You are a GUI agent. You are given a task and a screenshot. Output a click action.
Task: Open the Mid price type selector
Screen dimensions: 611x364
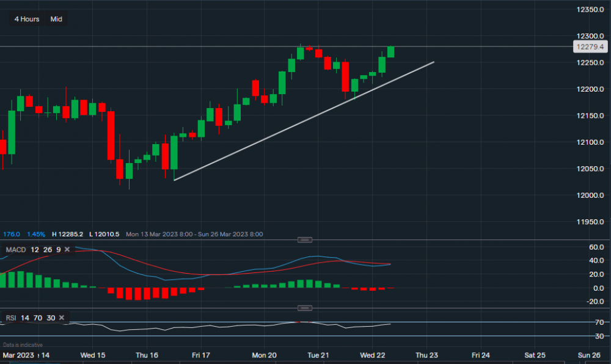pyautogui.click(x=55, y=19)
